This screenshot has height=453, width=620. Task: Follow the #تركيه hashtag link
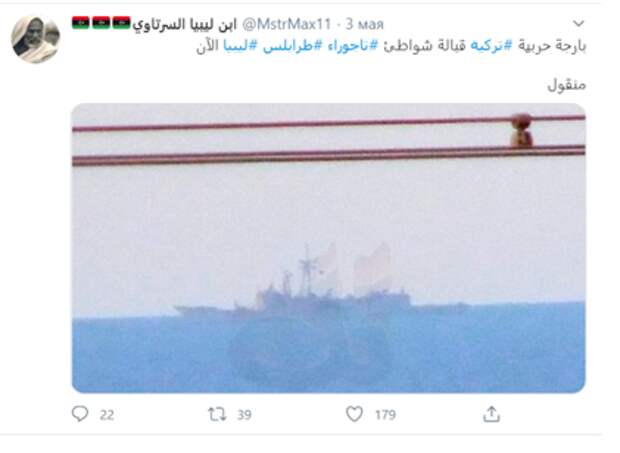pos(491,46)
